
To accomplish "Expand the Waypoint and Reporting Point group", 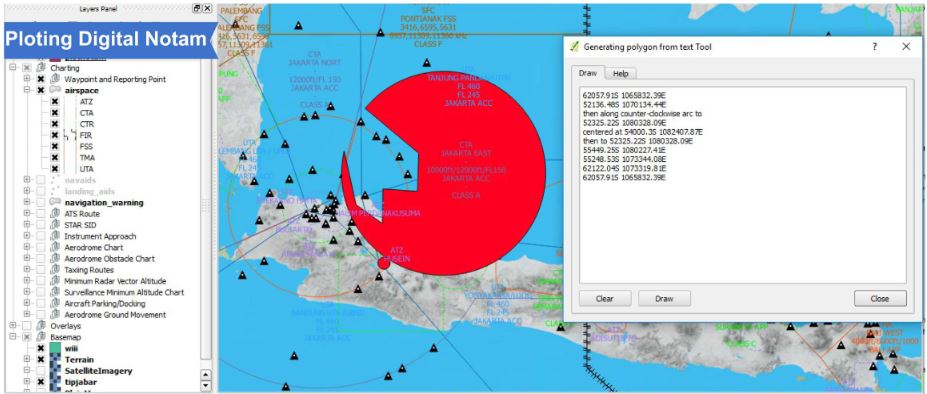I will 27,79.
